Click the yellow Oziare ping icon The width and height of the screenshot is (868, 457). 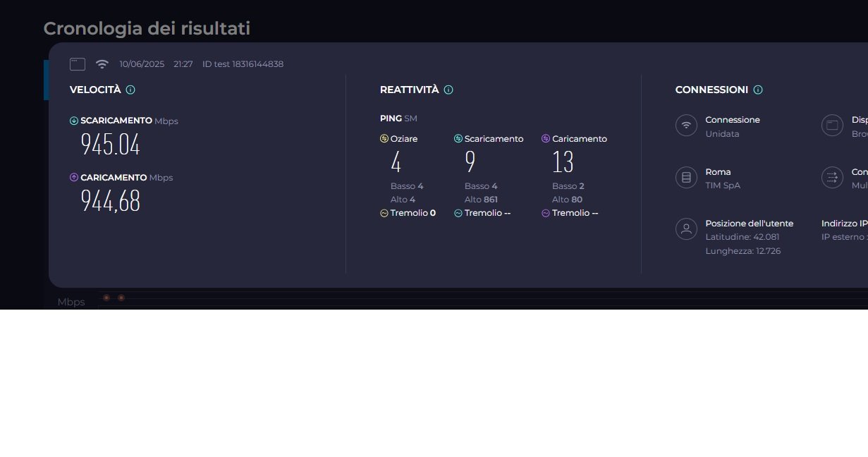pos(384,139)
